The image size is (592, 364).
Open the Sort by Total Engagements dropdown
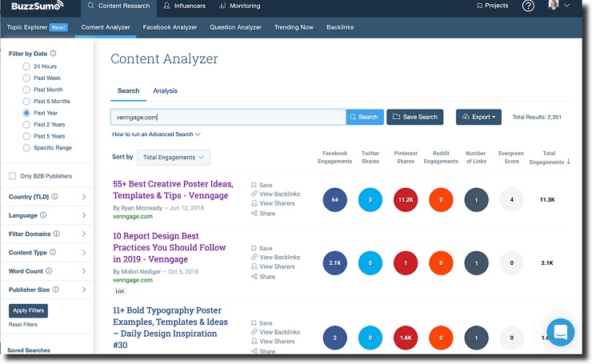click(x=174, y=158)
